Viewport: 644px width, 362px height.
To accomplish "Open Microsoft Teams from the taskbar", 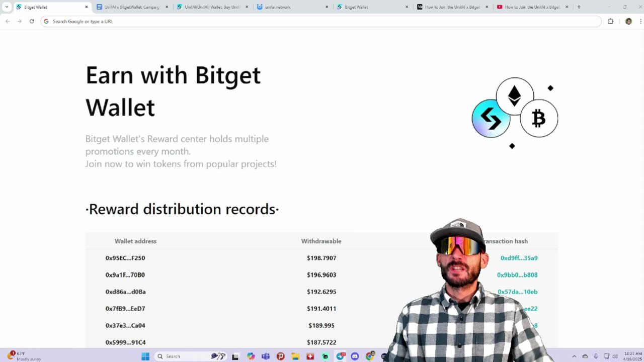I will coord(265,356).
